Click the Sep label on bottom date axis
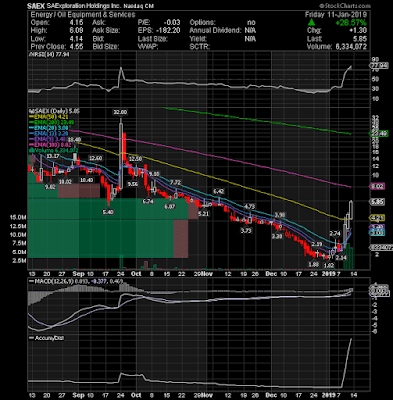Image resolution: width=393 pixels, height=400 pixels. (78, 395)
